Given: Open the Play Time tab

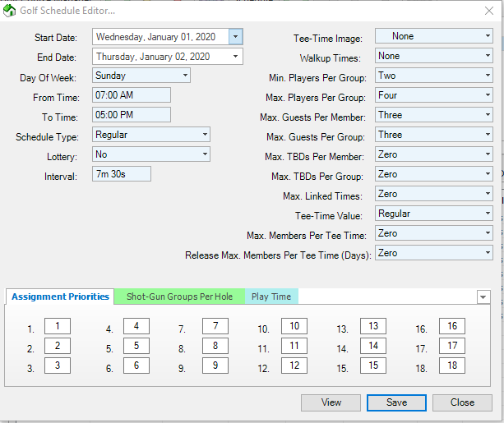Looking at the screenshot, I should (x=272, y=297).
